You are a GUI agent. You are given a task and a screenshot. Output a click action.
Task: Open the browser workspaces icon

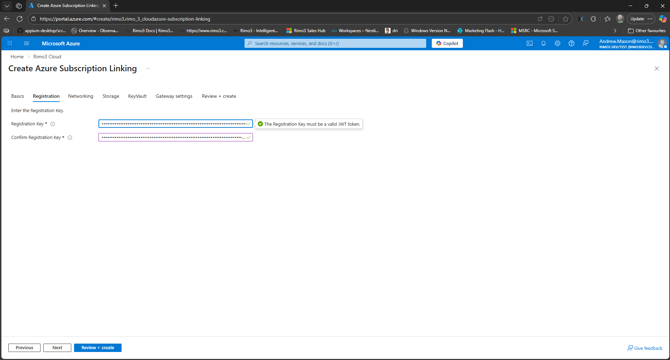point(19,6)
